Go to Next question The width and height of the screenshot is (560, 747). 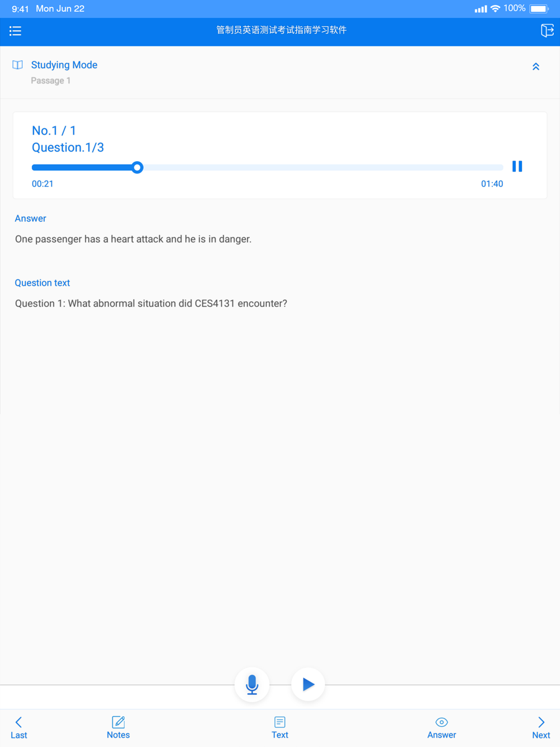(541, 728)
